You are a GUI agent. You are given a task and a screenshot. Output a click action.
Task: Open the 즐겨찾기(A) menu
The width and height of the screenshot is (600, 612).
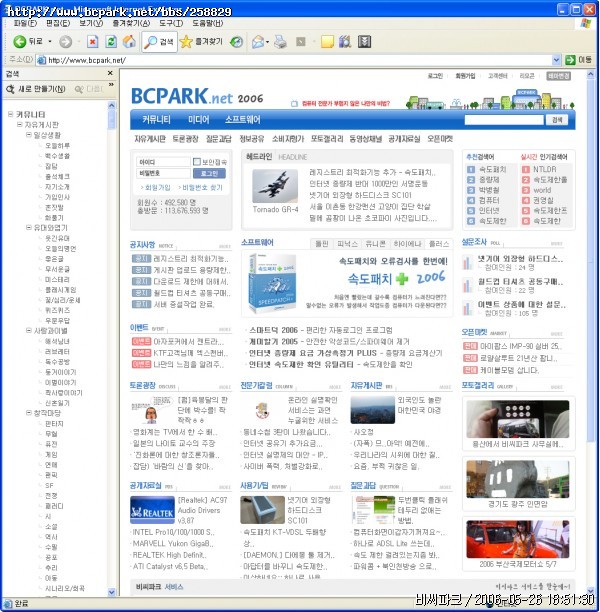(x=131, y=23)
